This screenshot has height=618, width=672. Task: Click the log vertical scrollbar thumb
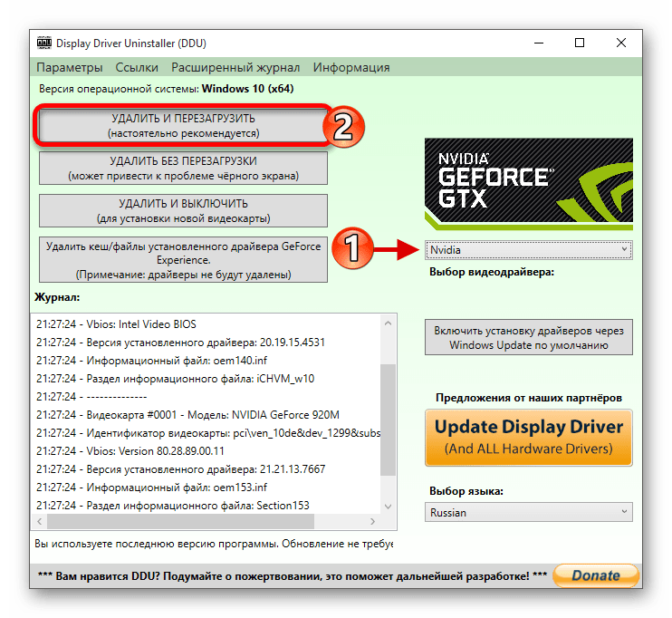[388, 420]
